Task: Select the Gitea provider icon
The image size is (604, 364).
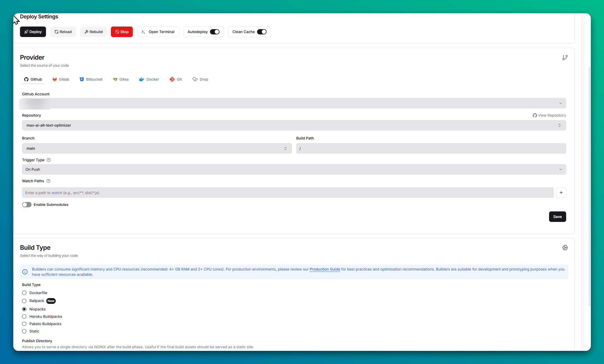Action: [115, 79]
